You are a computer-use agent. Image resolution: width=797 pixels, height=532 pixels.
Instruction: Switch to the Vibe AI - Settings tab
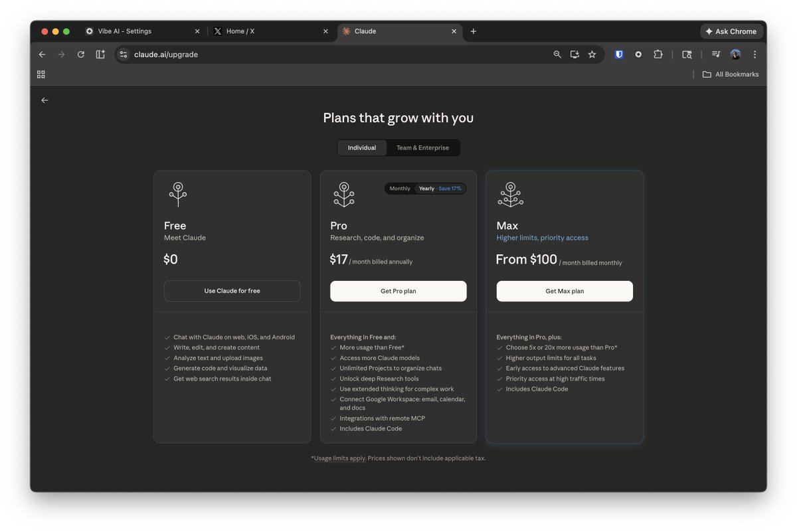pos(142,31)
